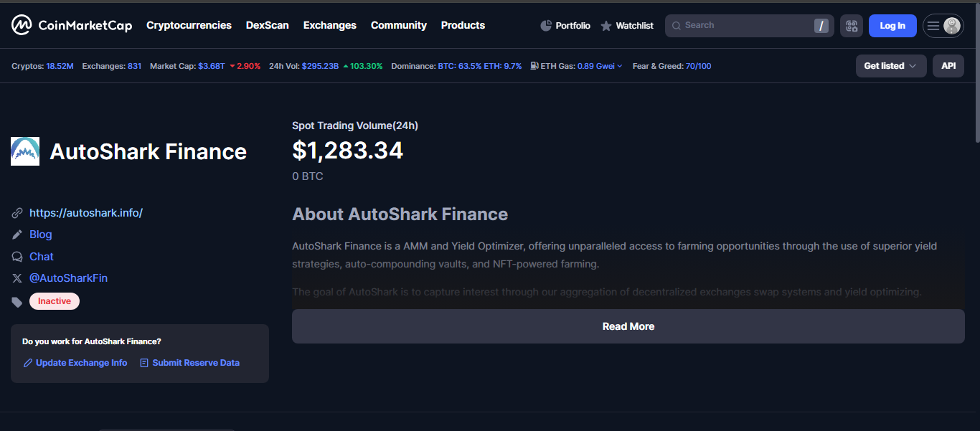This screenshot has width=980, height=431.
Task: Click the API button
Action: 948,66
